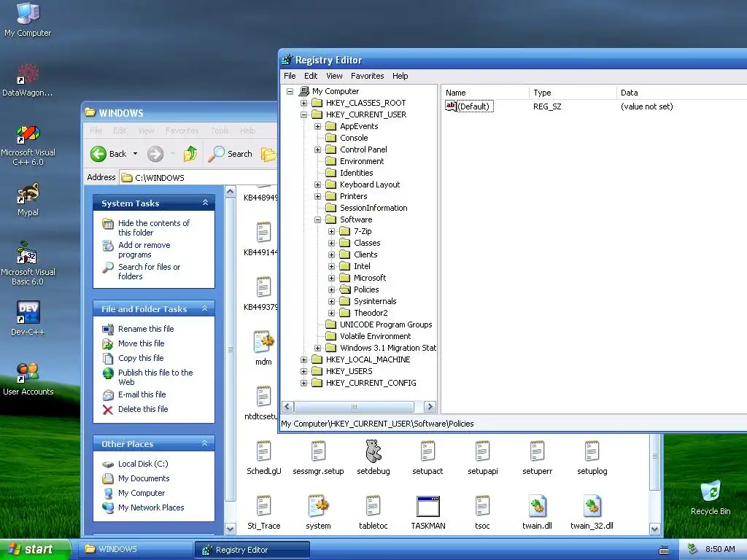The width and height of the screenshot is (747, 560).
Task: Open Back button history dropdown arrow
Action: (x=135, y=154)
